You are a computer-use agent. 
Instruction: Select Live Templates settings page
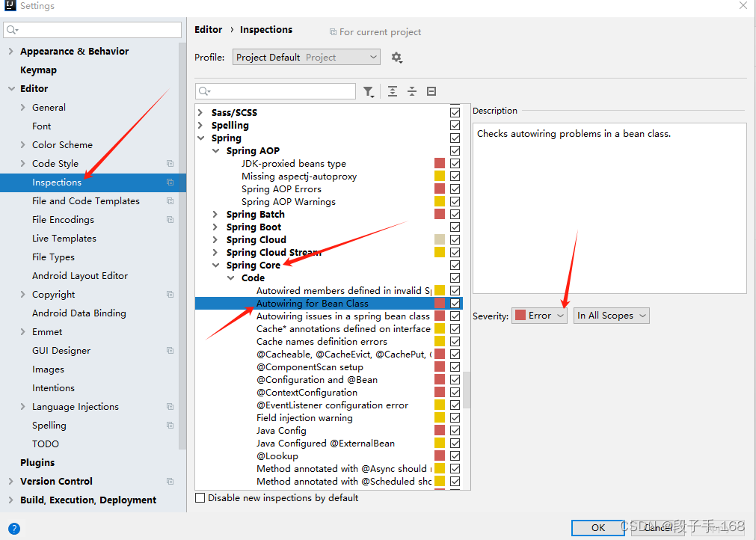[64, 238]
